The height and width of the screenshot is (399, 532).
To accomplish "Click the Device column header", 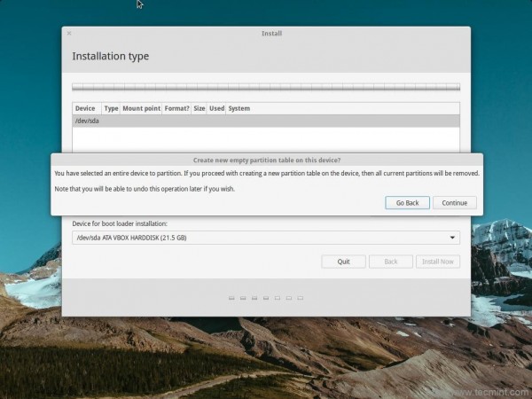I will [x=87, y=108].
